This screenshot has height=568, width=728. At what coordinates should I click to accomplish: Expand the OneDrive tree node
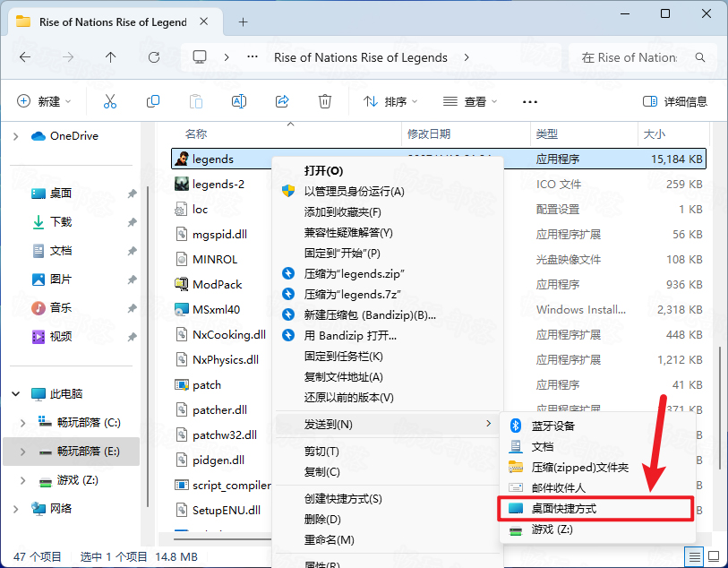point(16,136)
